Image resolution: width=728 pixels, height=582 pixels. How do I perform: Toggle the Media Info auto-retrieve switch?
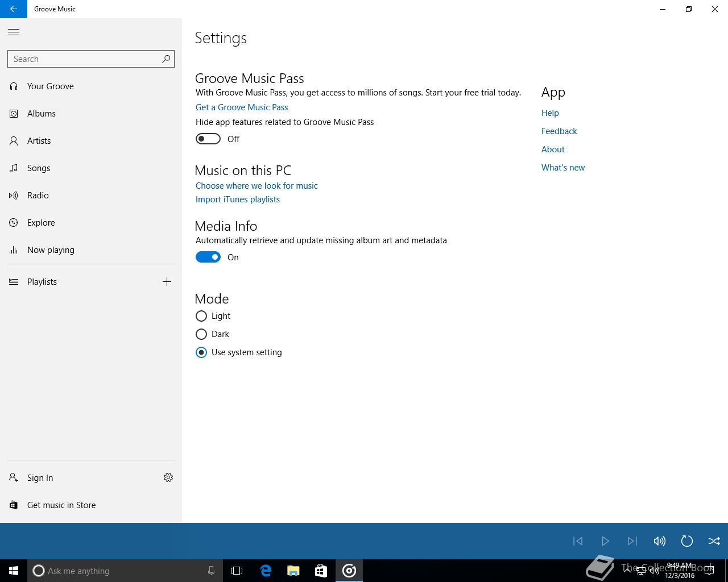(208, 257)
